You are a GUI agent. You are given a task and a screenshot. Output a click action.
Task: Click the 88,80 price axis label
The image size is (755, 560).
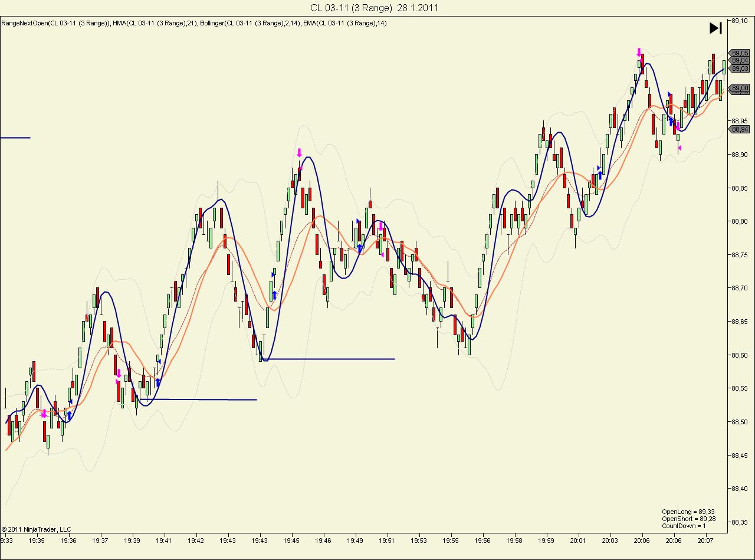[x=740, y=221]
